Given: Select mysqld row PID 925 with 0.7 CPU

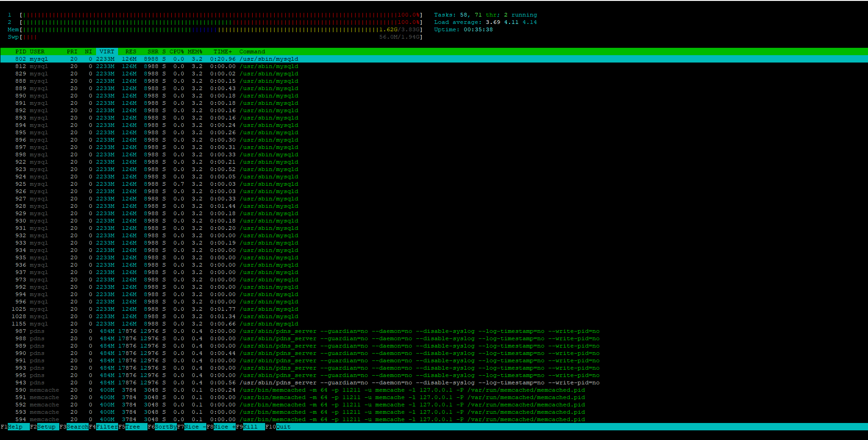Looking at the screenshot, I should (434, 184).
